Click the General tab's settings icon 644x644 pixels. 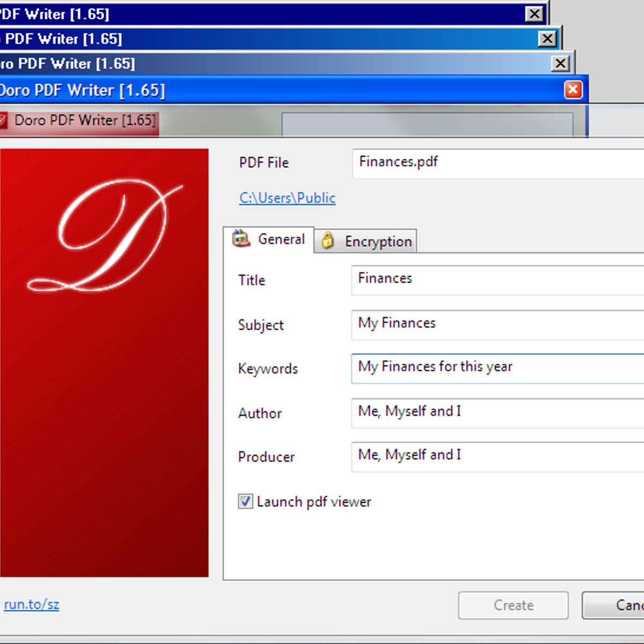(241, 238)
